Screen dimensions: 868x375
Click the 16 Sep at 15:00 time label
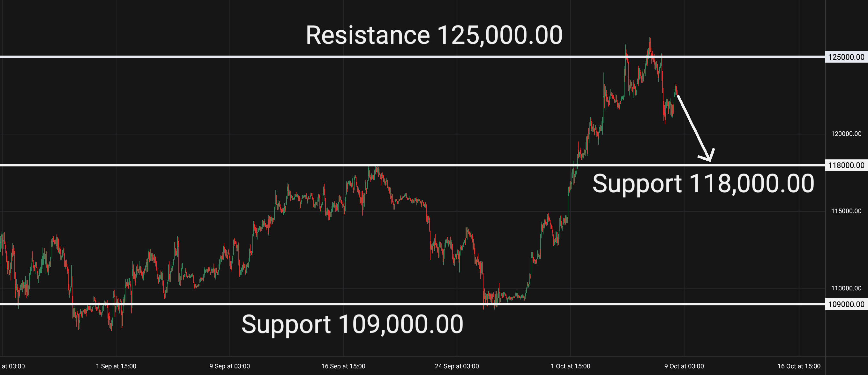pyautogui.click(x=343, y=366)
